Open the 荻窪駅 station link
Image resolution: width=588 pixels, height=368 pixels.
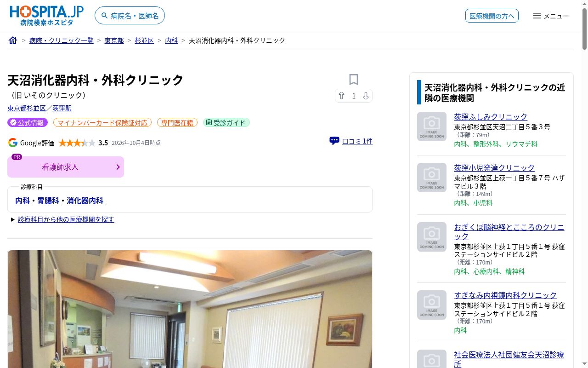tap(62, 108)
